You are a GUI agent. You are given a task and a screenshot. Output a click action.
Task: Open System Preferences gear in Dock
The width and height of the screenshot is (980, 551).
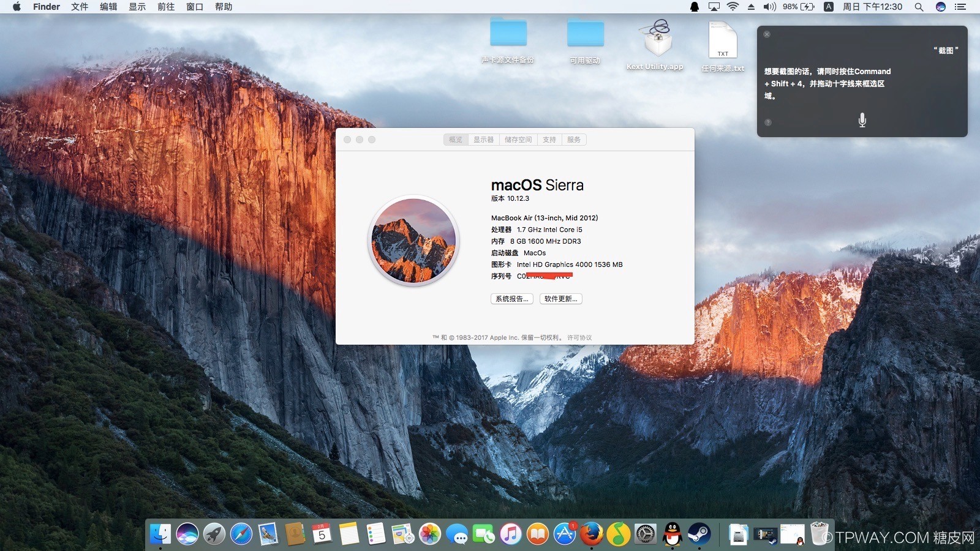[x=646, y=534]
